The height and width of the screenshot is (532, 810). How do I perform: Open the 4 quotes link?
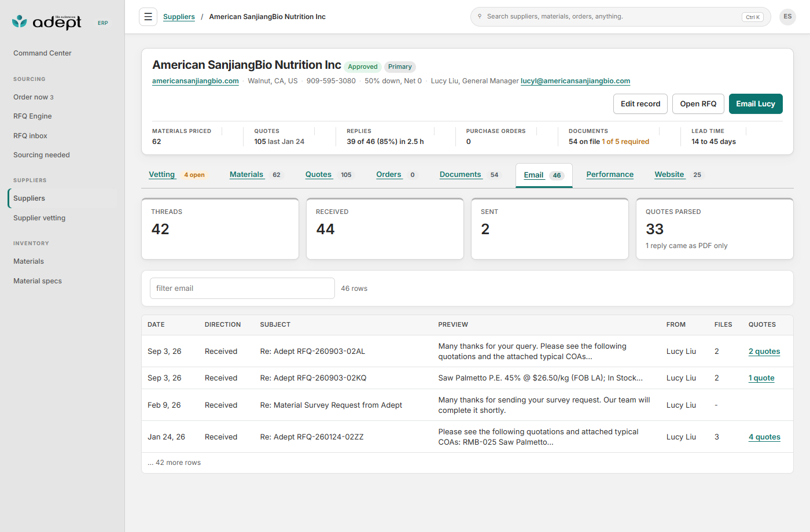pos(764,437)
